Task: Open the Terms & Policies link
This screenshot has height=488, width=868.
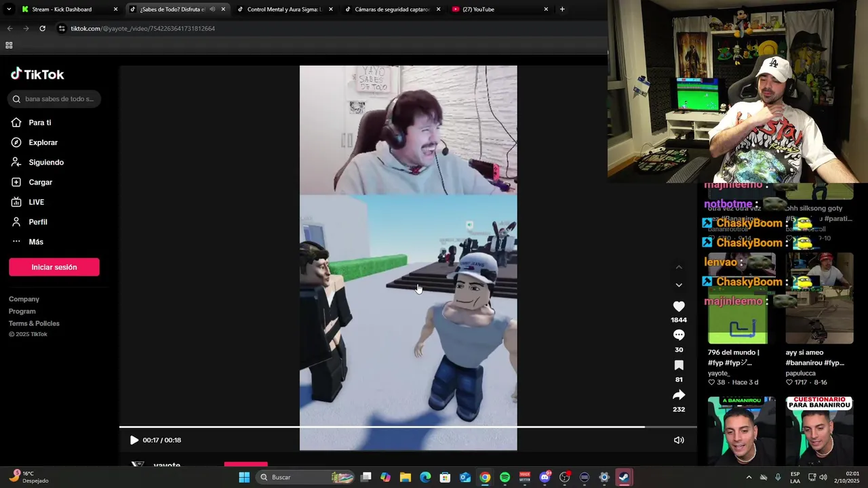Action: pyautogui.click(x=34, y=323)
